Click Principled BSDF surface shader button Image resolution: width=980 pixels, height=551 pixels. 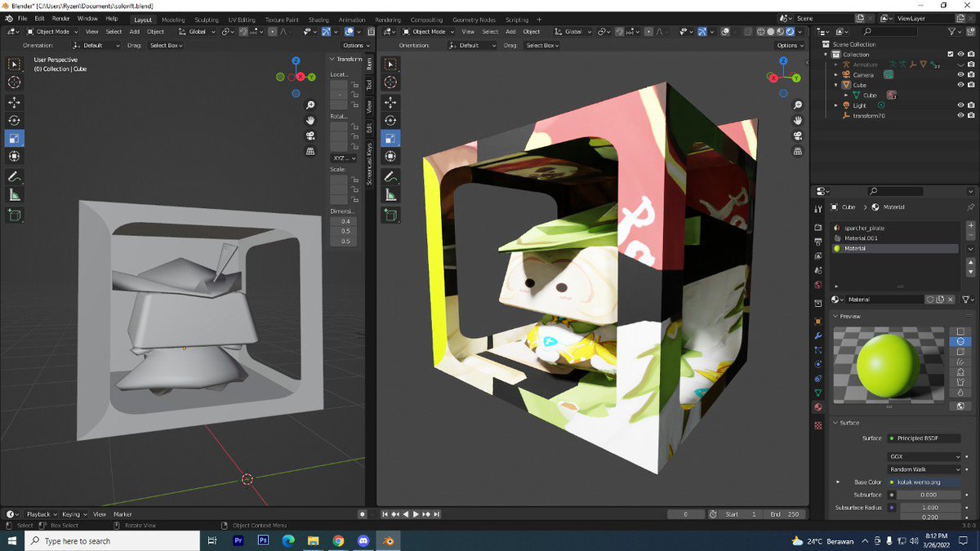924,438
